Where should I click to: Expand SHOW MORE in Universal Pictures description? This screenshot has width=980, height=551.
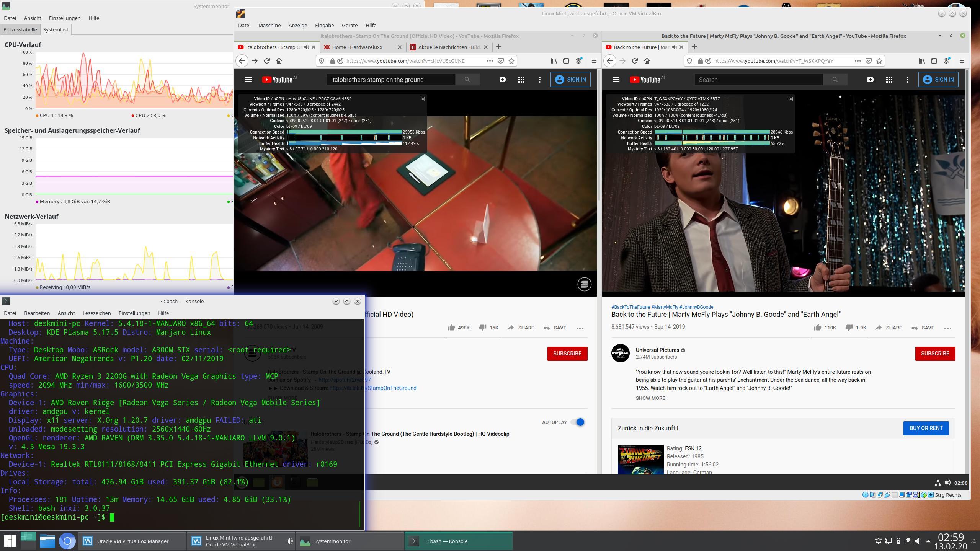pos(650,398)
